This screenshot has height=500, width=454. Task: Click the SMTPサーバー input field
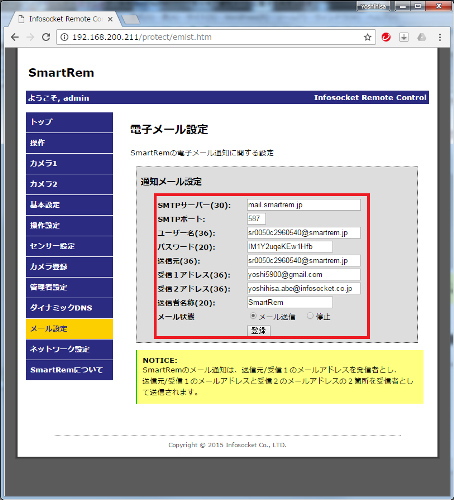click(304, 205)
